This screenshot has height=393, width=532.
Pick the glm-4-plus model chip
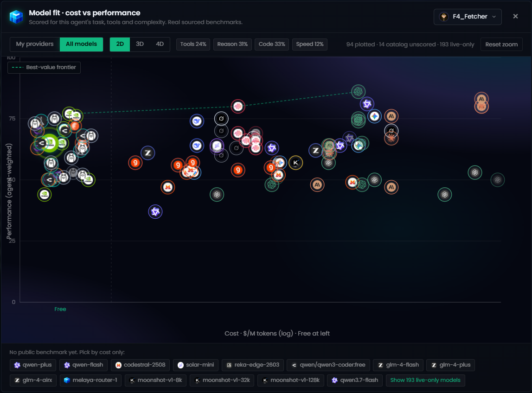coord(450,365)
